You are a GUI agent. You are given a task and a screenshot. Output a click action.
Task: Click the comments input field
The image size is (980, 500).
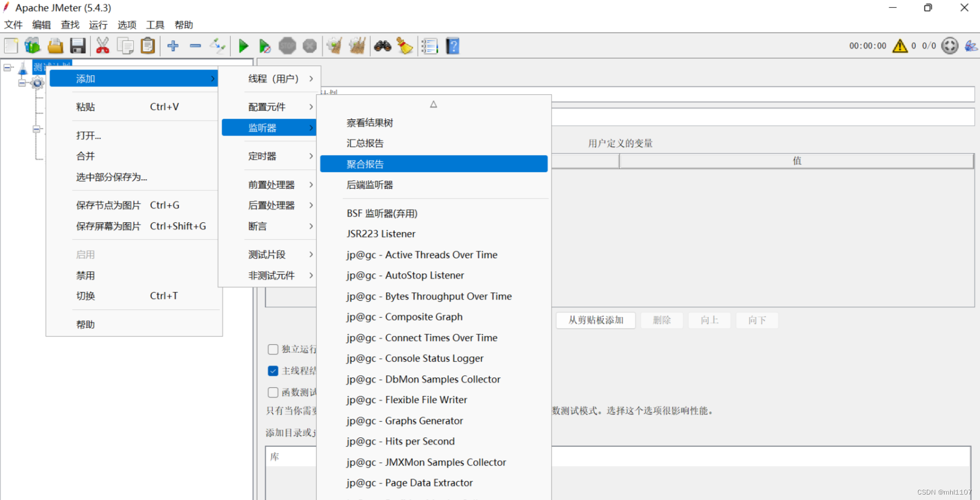coord(763,117)
